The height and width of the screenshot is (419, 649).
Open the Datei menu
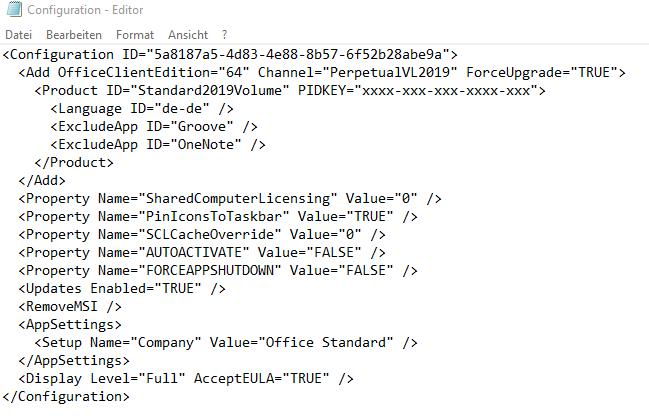click(x=18, y=35)
